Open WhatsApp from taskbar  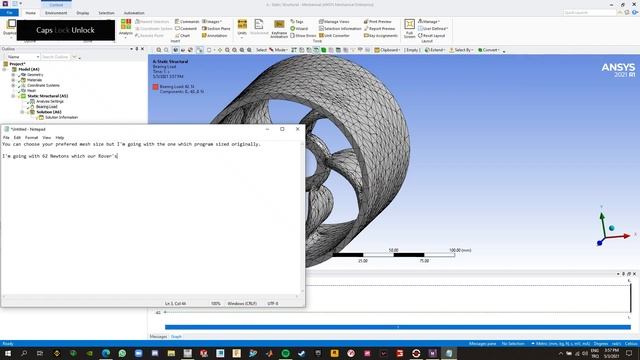point(122,353)
